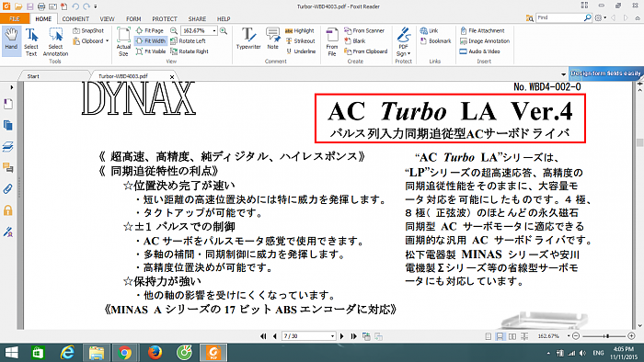Enable facing pages view in status bar
This screenshot has width=644, height=362.
pos(512,336)
